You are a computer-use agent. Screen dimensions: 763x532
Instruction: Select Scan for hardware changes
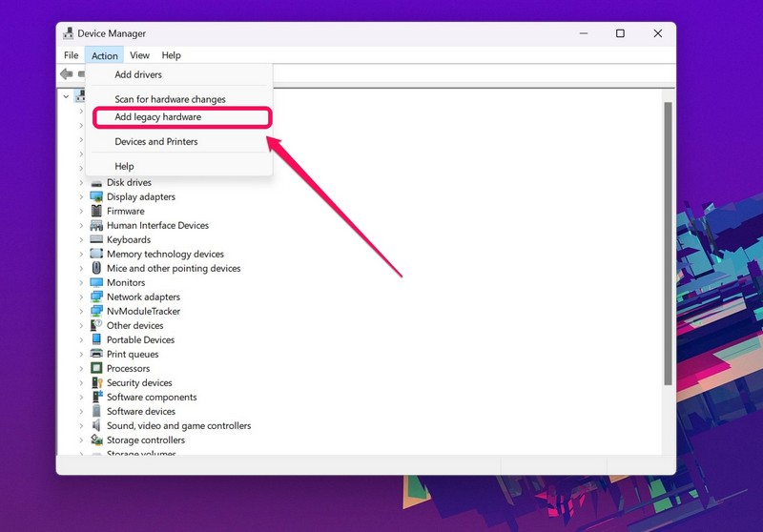pyautogui.click(x=170, y=99)
